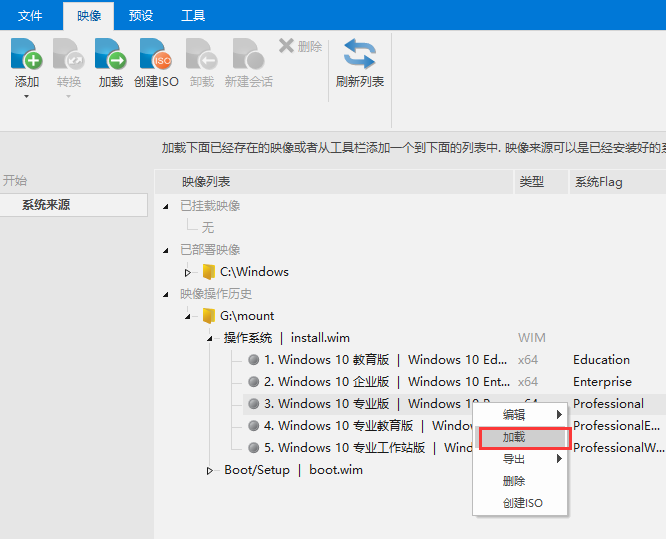The height and width of the screenshot is (539, 666).
Task: Open the 编辑 submenu in context menu
Action: point(520,415)
